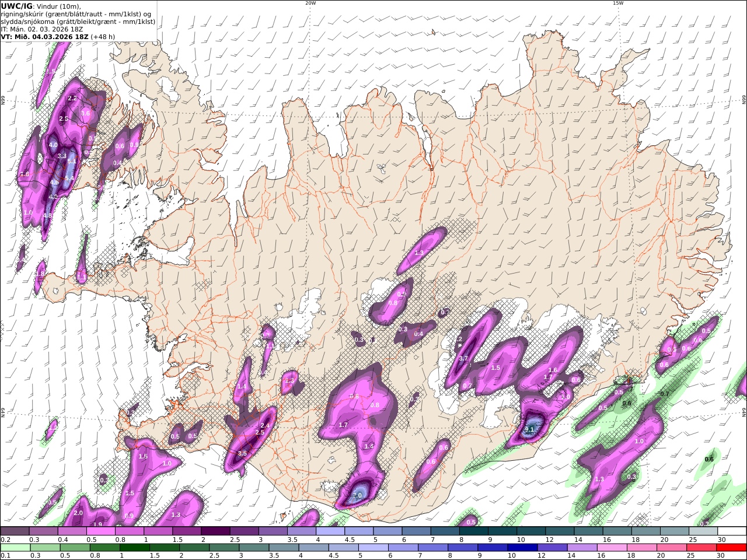Click the '5.1' precipitation value on the map
Image resolution: width=747 pixels, height=560 pixels.
(72, 161)
